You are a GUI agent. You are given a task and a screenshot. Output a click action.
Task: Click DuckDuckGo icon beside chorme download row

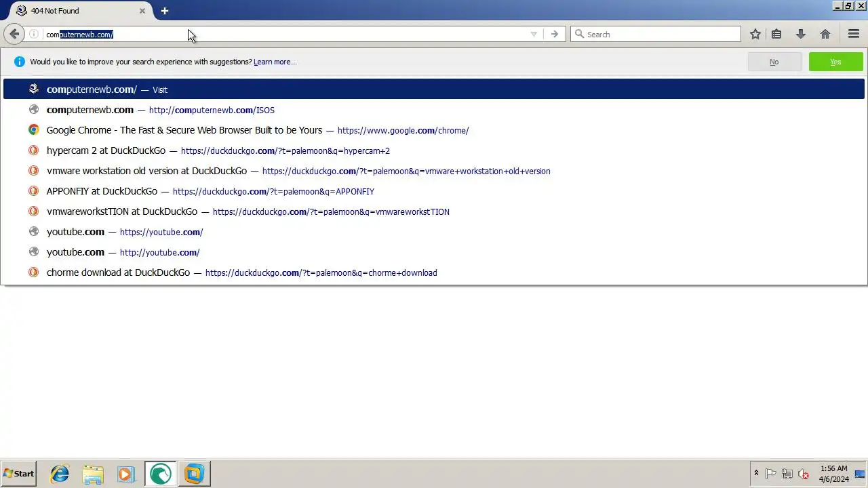pos(33,272)
